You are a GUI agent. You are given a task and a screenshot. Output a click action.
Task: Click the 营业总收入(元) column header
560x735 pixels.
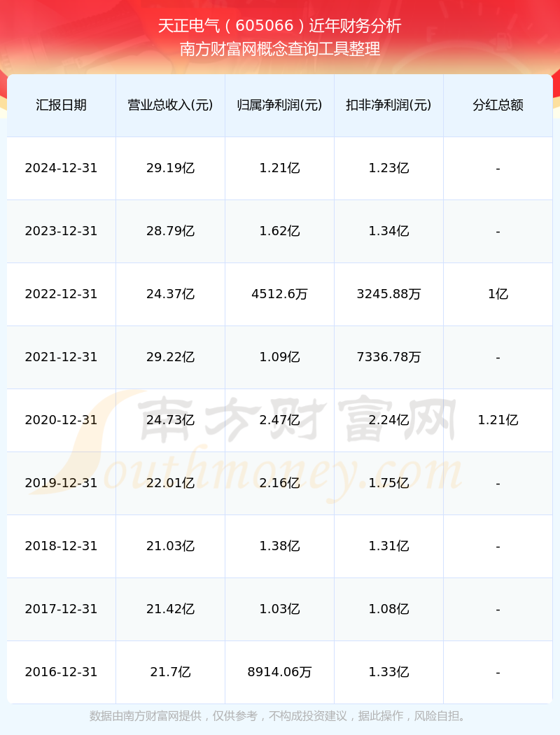point(170,105)
